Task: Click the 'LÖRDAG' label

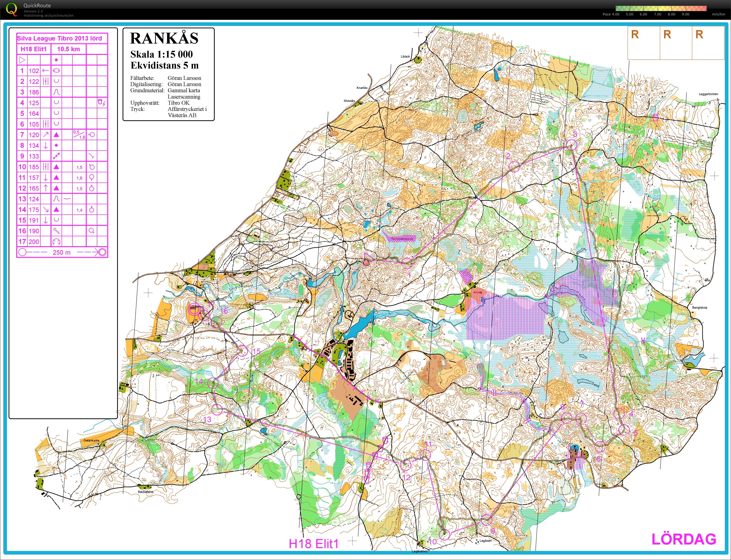Action: coord(684,539)
